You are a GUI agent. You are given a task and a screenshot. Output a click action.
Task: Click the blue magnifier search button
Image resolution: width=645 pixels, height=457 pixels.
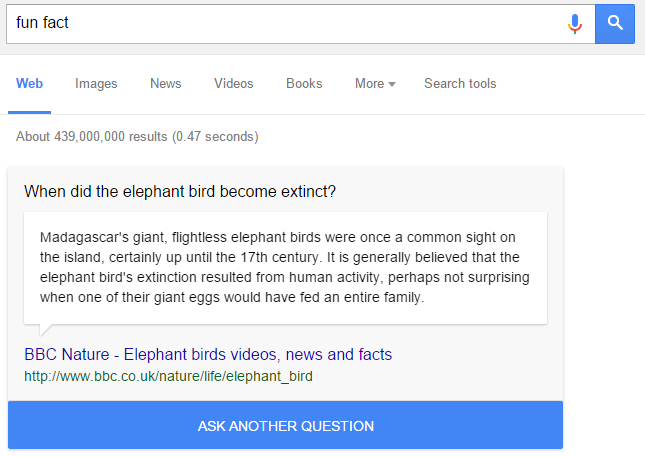(x=615, y=24)
